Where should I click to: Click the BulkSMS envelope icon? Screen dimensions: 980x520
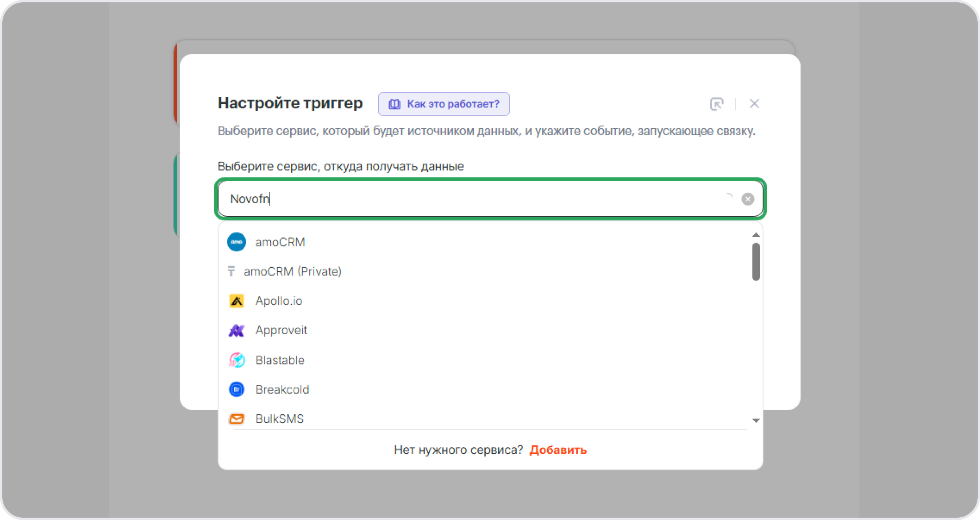click(x=236, y=419)
